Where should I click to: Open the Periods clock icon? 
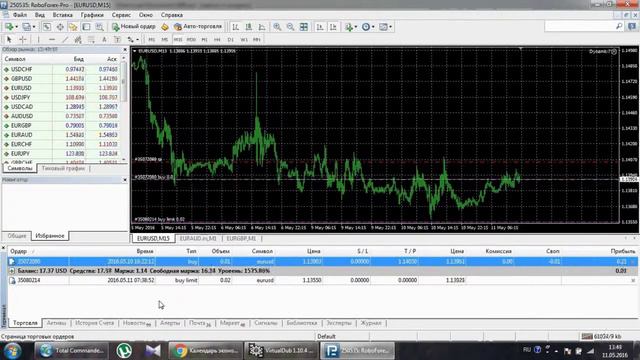(x=366, y=27)
